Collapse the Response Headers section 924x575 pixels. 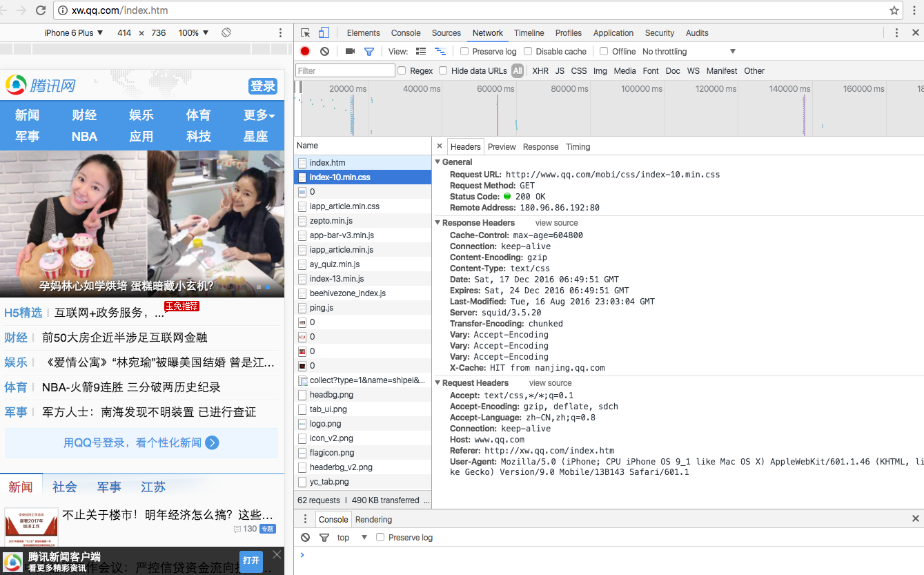click(438, 223)
